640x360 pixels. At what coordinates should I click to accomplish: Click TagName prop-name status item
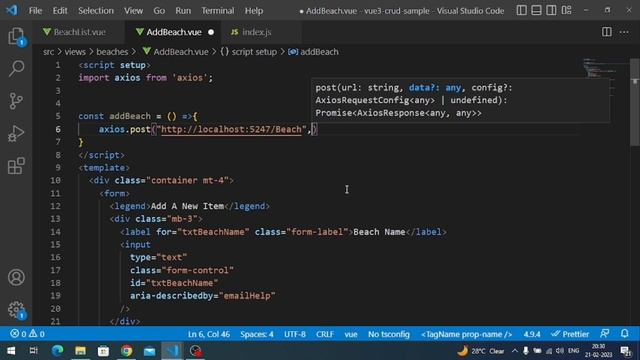pyautogui.click(x=467, y=334)
